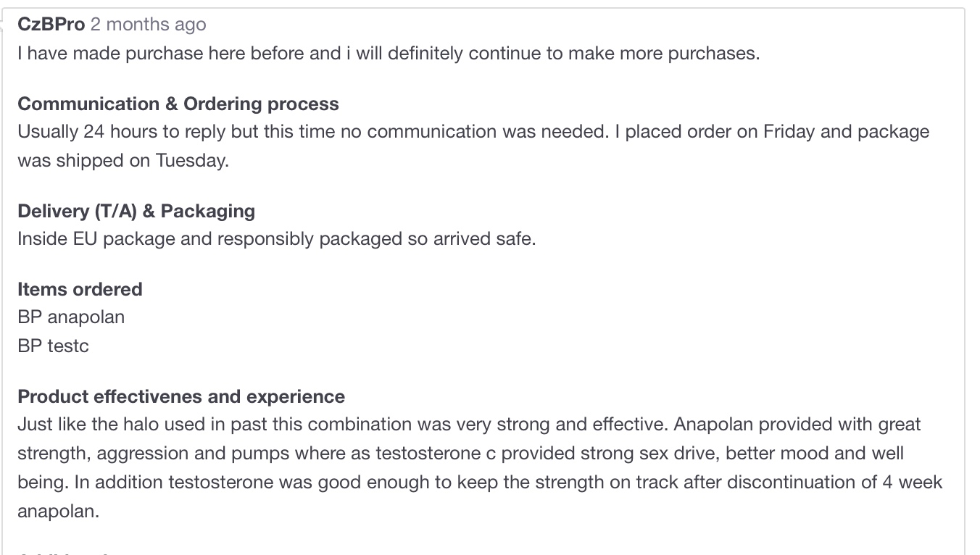The width and height of the screenshot is (980, 555).
Task: Click the Items ordered heading
Action: [x=80, y=290]
